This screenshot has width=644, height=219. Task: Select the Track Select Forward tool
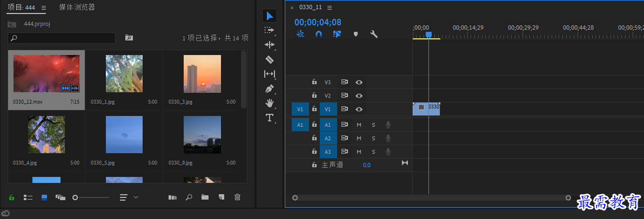[x=269, y=30]
